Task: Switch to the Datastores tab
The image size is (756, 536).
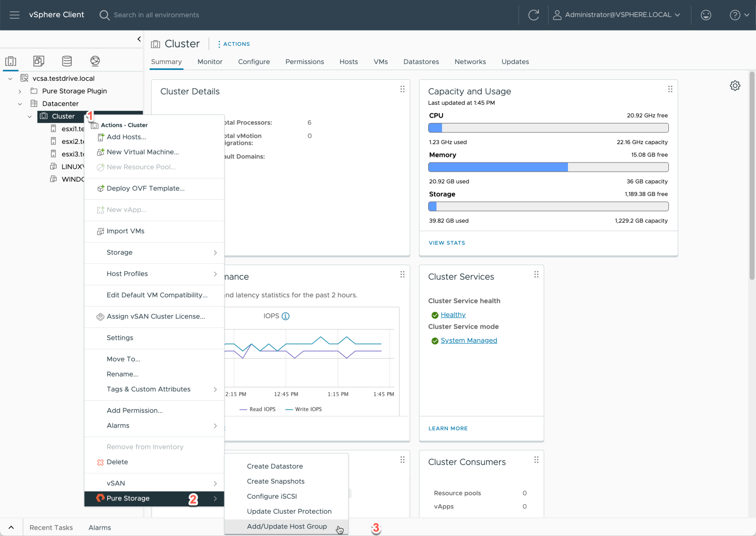Action: [421, 62]
